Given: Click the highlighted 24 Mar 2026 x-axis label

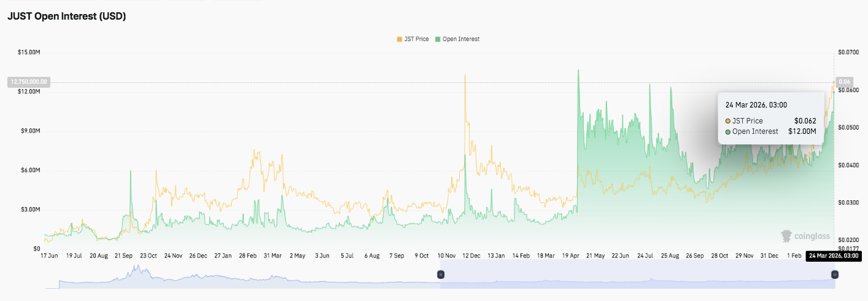Looking at the screenshot, I should (833, 256).
